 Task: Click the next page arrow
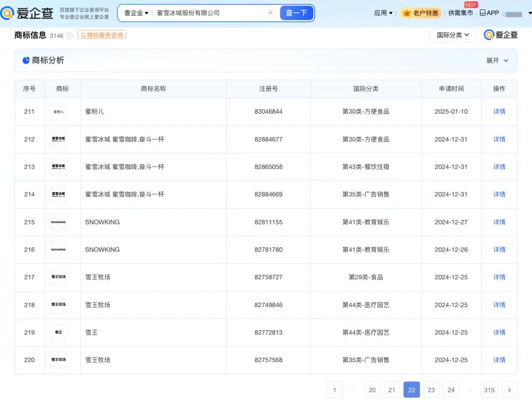509,389
